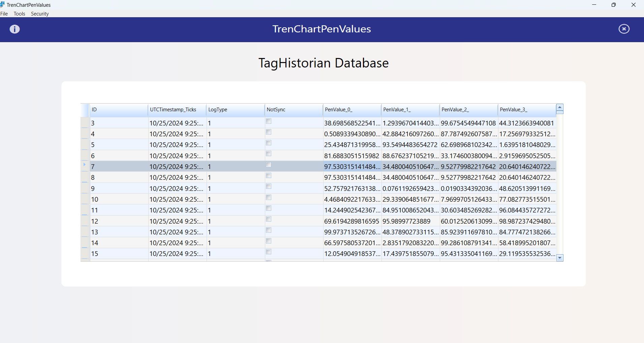Check NotSync box in row ID 15
Screen dimensions: 644x343
point(269,252)
